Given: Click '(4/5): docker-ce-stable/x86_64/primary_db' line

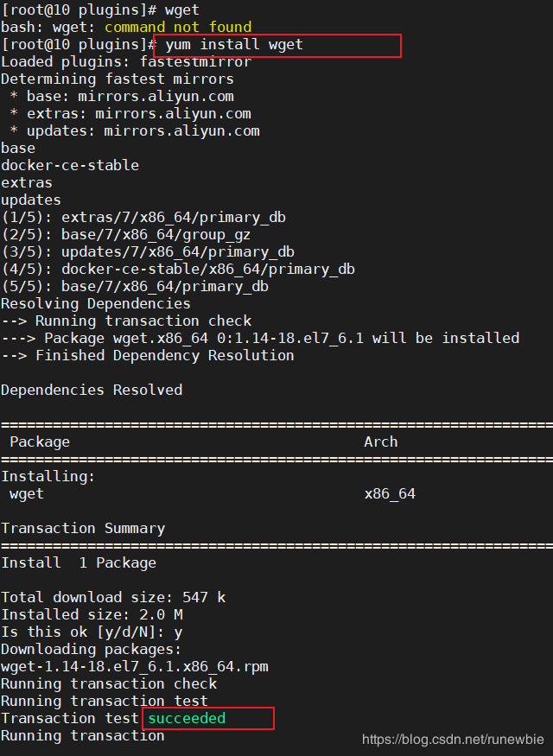Looking at the screenshot, I should tap(178, 269).
